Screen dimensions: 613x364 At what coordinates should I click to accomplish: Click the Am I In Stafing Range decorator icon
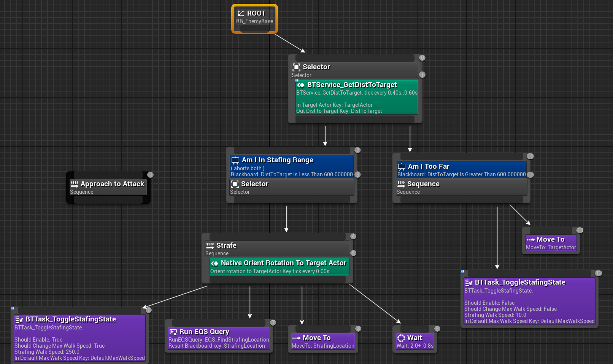pos(235,160)
